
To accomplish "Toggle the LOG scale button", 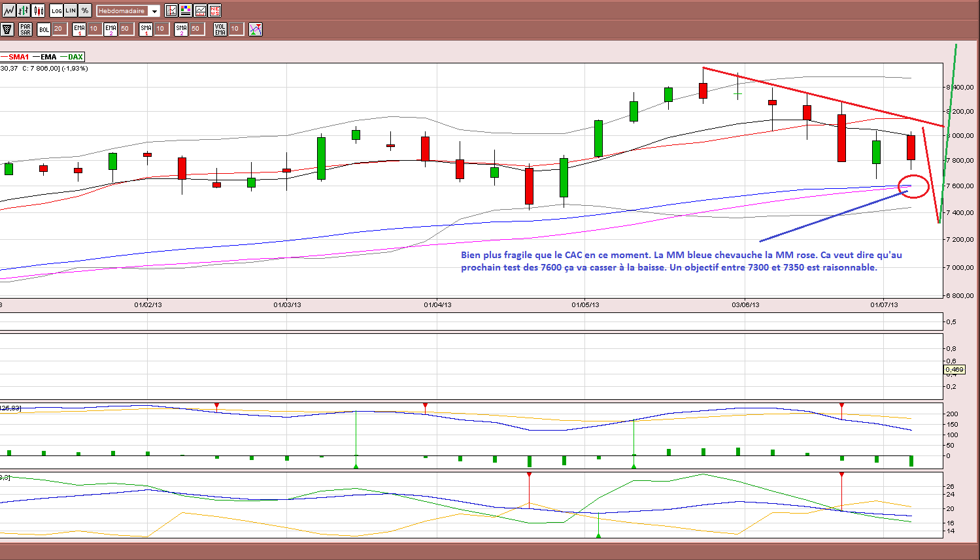I will (x=57, y=10).
